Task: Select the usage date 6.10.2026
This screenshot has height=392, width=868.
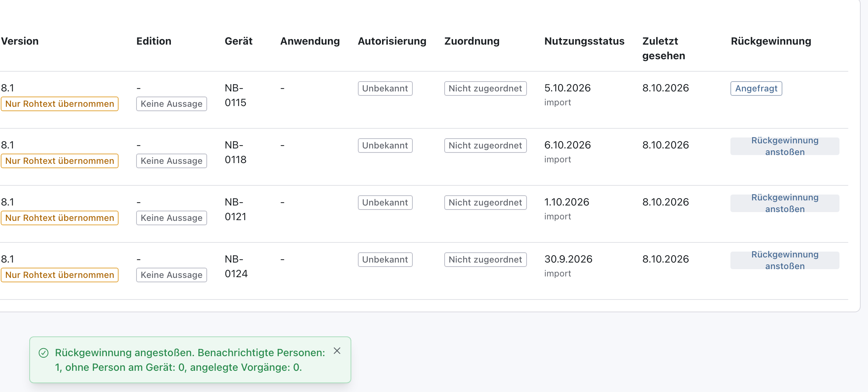Action: click(x=567, y=145)
